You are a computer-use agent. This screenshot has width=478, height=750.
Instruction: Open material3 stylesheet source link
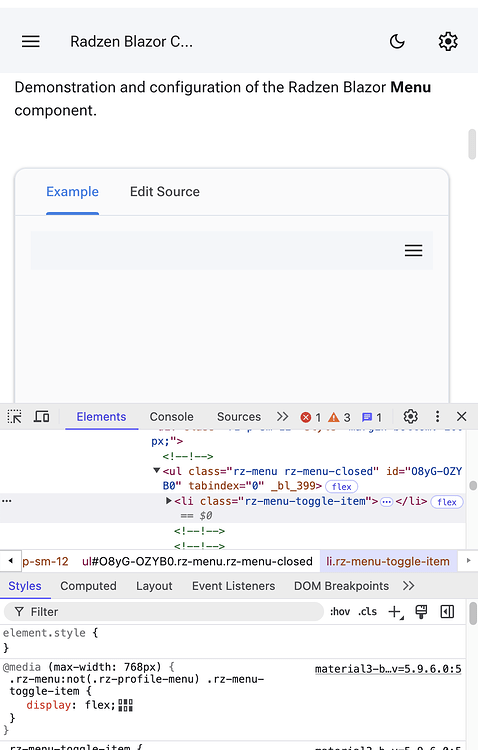pyautogui.click(x=388, y=669)
